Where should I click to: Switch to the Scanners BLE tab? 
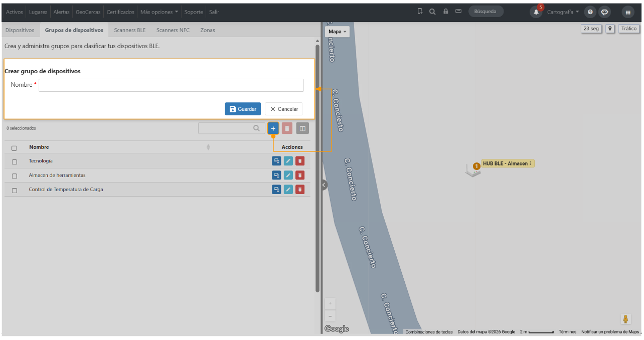130,30
